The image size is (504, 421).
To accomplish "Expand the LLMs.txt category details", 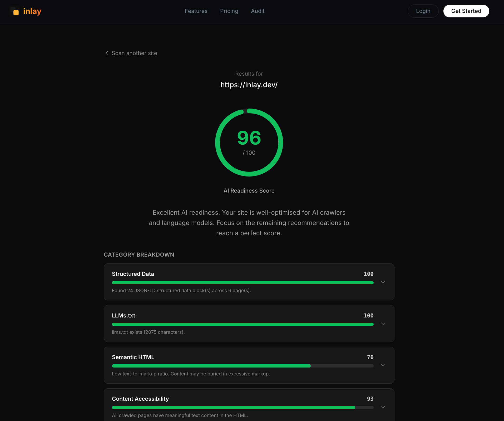I will pyautogui.click(x=383, y=324).
